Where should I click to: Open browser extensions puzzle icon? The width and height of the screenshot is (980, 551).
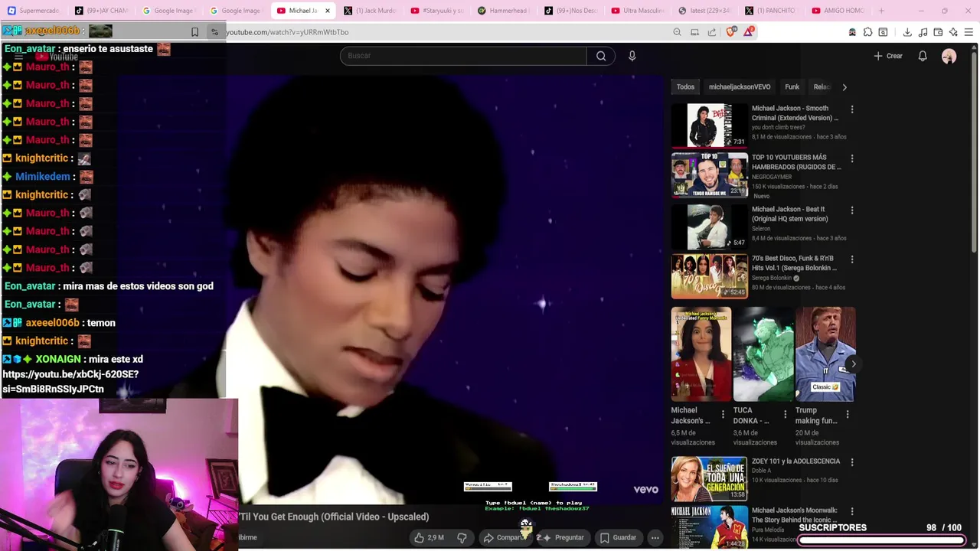coord(867,32)
